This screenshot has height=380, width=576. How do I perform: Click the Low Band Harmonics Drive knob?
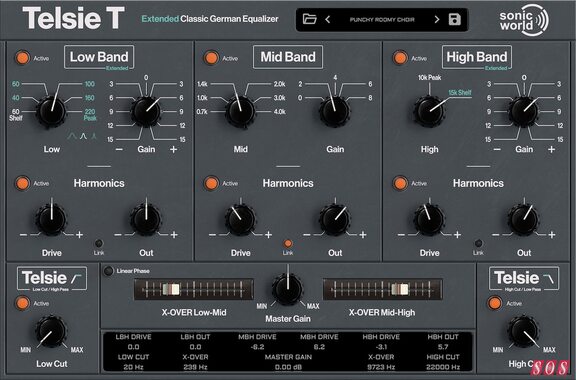point(51,220)
